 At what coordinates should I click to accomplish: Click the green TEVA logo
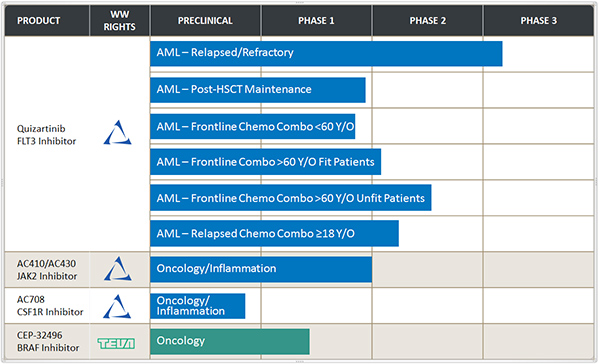coord(116,343)
